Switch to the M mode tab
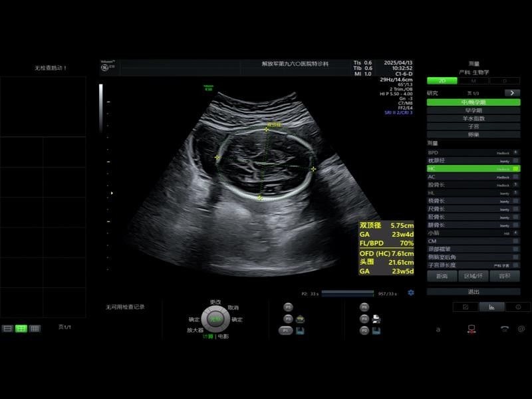The image size is (532, 399). coord(473,80)
